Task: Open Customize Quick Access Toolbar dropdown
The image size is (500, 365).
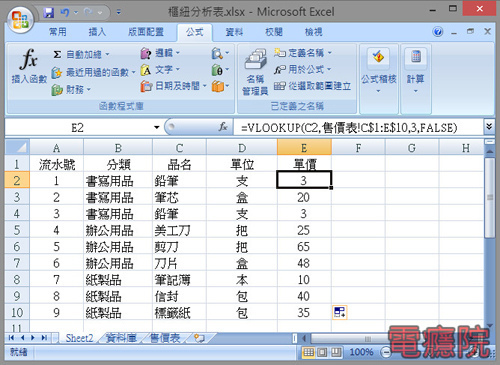Action: point(119,13)
